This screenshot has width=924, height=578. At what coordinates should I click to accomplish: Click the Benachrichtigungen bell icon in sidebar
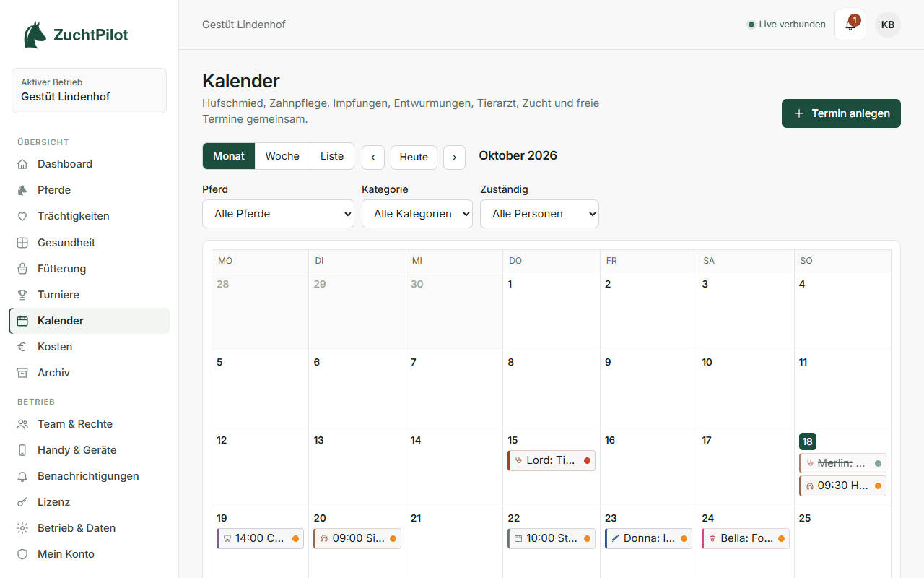[x=22, y=476]
